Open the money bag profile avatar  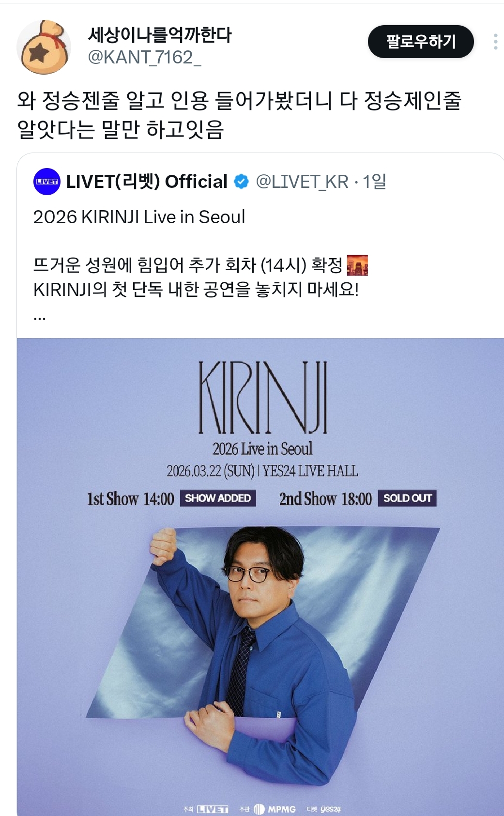click(x=44, y=47)
